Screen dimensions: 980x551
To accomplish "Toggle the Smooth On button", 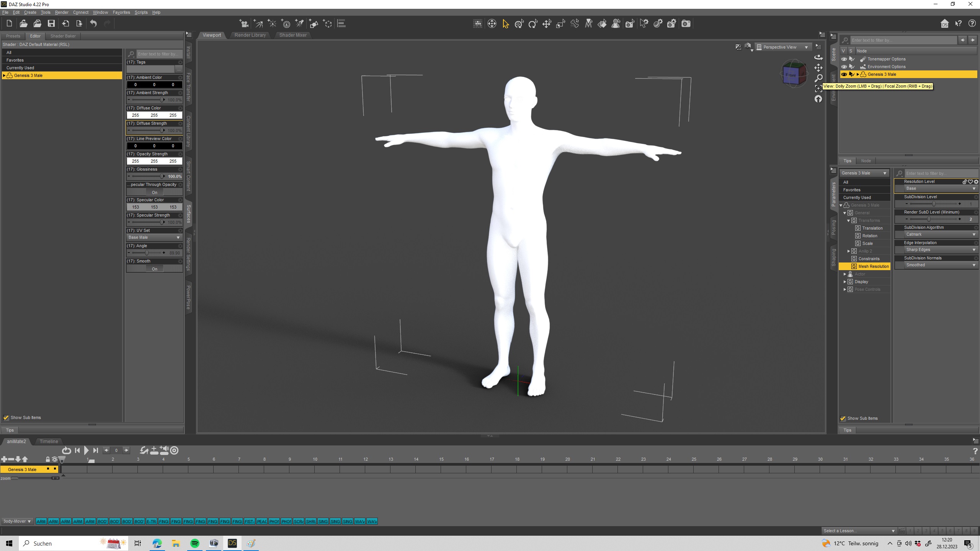I will (154, 269).
